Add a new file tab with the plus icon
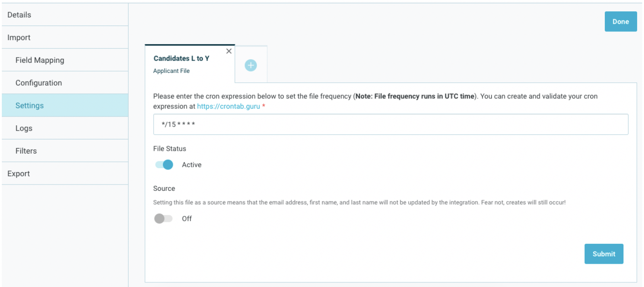This screenshot has width=644, height=287. [250, 65]
